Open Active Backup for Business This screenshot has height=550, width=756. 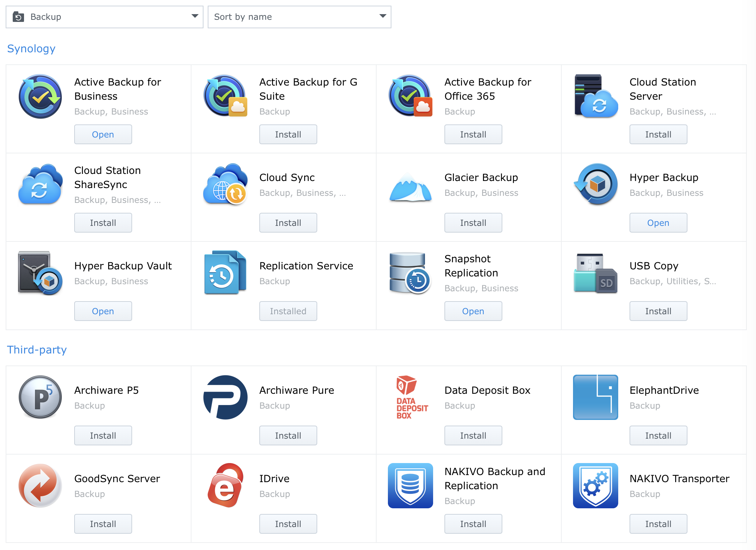(103, 134)
